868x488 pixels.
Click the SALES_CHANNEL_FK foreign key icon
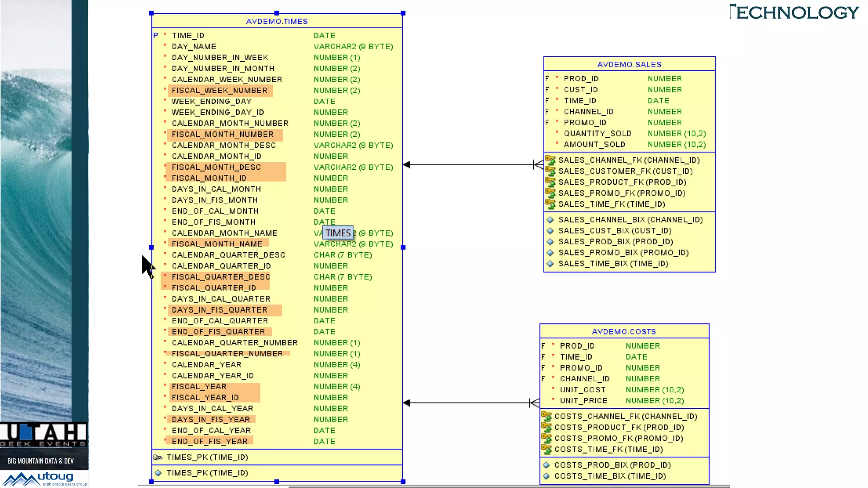550,160
